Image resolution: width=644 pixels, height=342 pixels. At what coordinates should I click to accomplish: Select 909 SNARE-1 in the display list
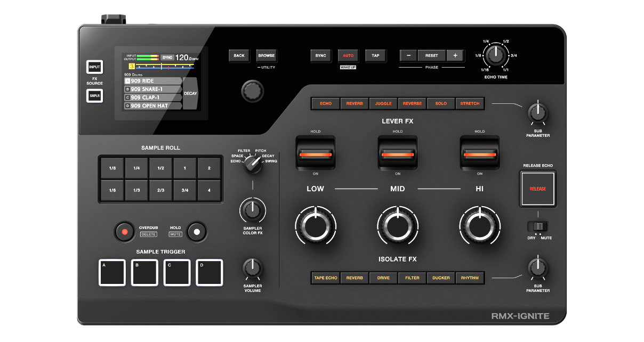click(x=152, y=89)
